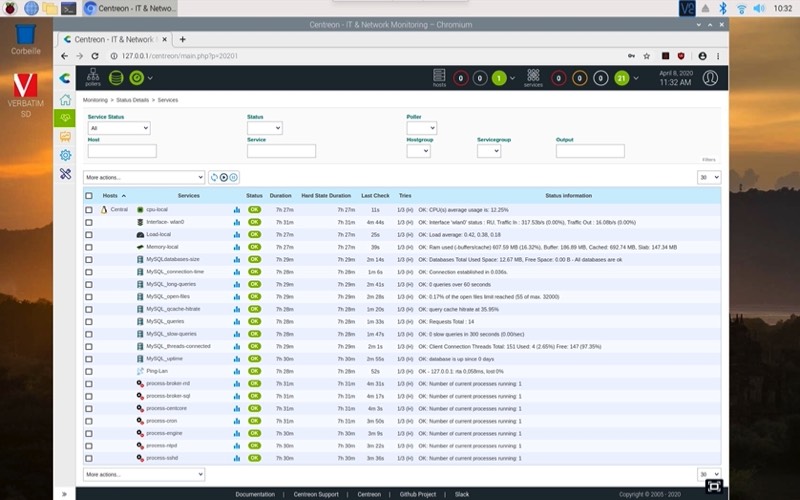Screen dimensions: 800x500
Task: Click the refresh icon beside More actions
Action: tap(213, 177)
